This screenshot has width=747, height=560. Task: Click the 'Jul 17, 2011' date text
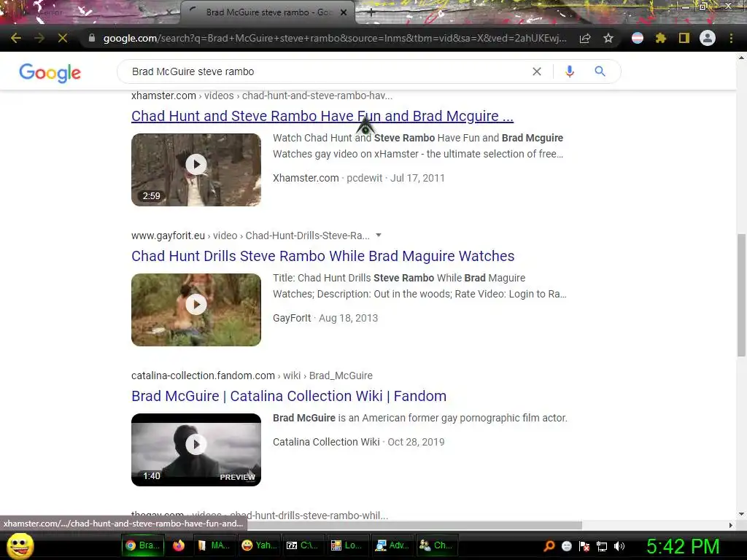coord(417,178)
